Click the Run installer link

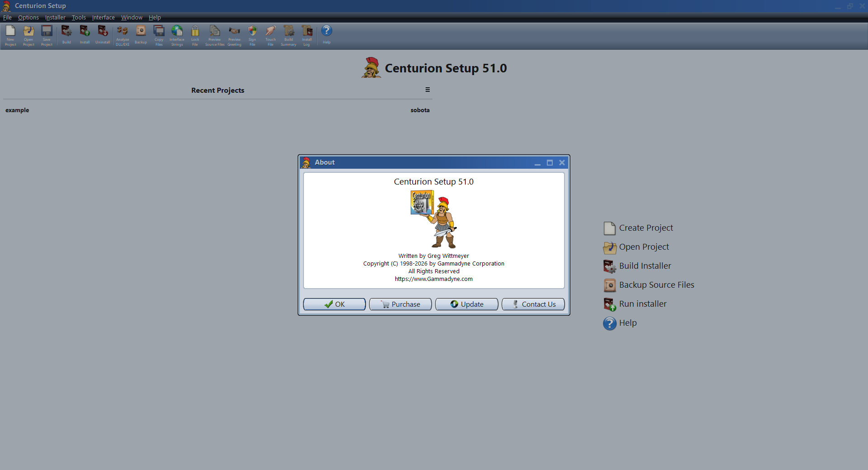[635, 304]
